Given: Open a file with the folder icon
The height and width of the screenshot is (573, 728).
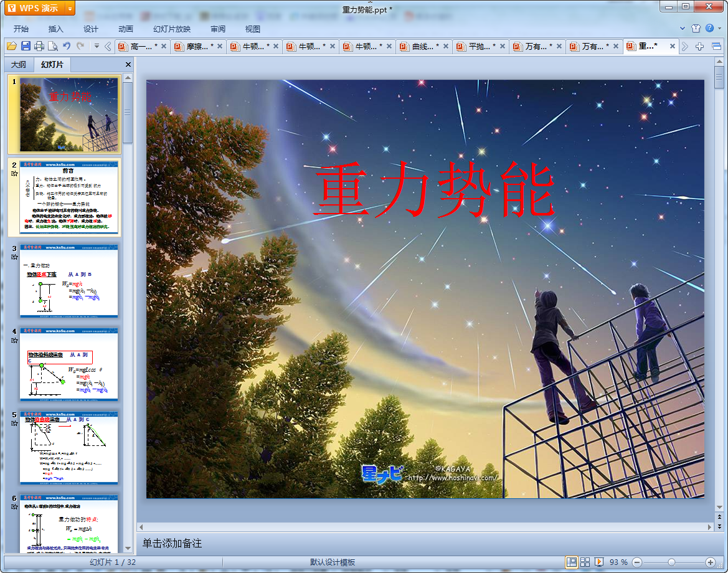Looking at the screenshot, I should [x=12, y=46].
